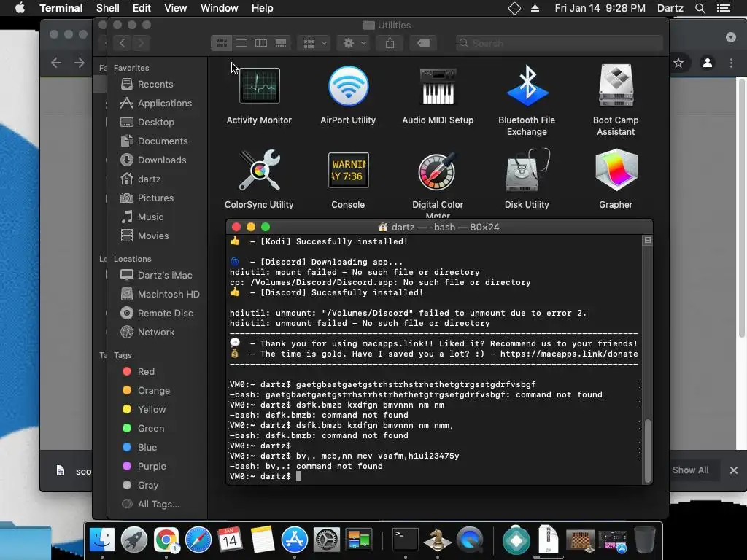This screenshot has height=560, width=747.
Task: Open Chrome profile avatar button
Action: pos(708,63)
